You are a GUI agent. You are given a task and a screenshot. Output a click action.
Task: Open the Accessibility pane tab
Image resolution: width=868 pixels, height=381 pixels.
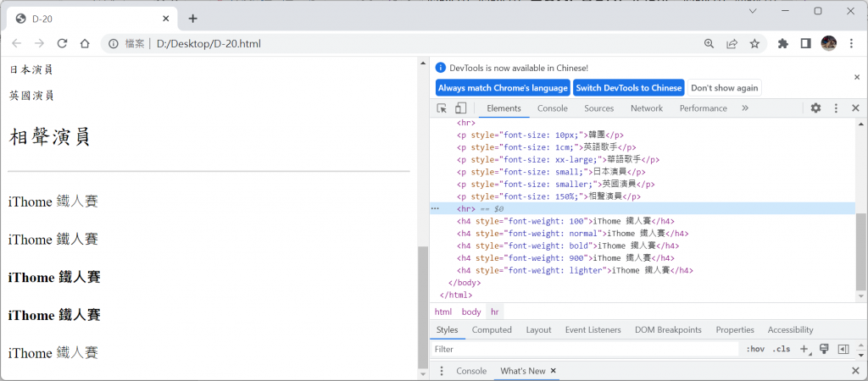[x=791, y=330]
